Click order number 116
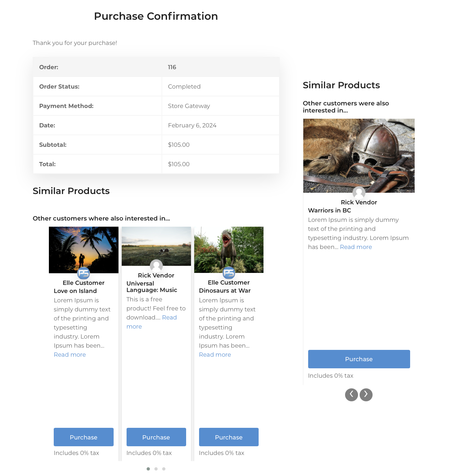Screen dimensions: 459x476 point(172,67)
